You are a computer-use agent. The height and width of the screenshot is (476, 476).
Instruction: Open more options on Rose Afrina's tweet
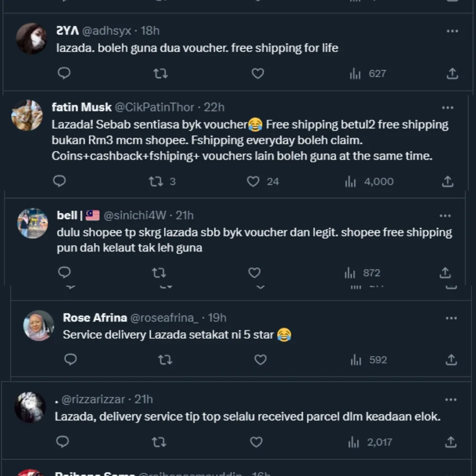pos(451,318)
